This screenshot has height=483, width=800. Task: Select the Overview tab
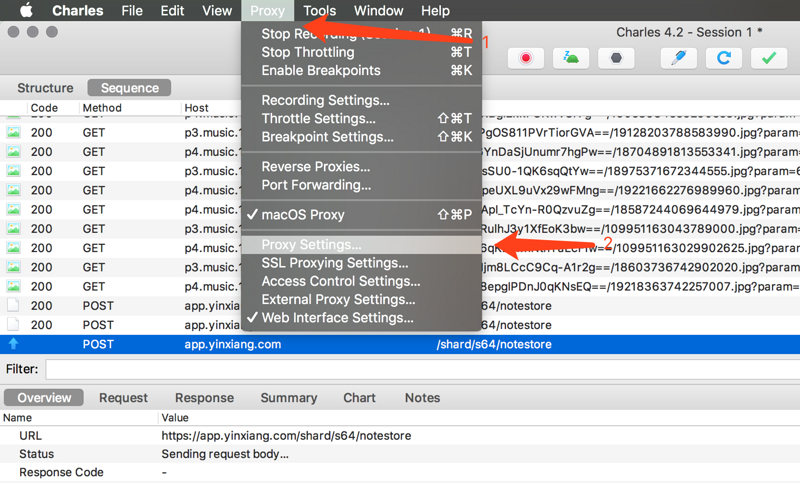coord(44,398)
